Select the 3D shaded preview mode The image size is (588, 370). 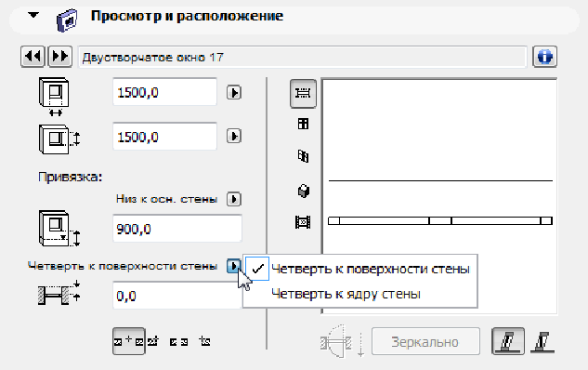(x=304, y=191)
